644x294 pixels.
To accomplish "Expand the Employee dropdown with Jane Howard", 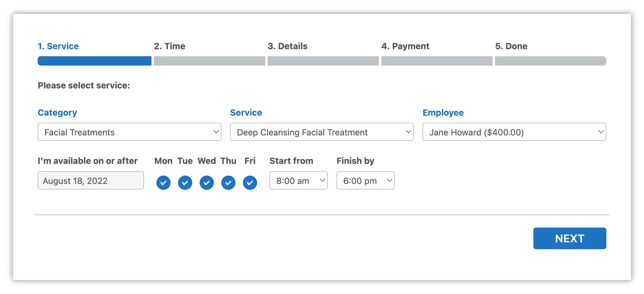I will pos(514,132).
